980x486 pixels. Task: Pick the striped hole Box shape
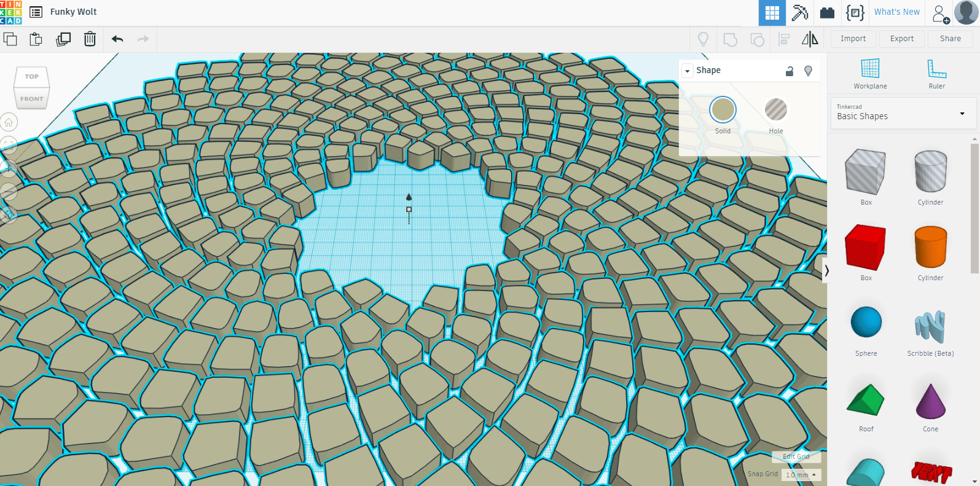[866, 171]
